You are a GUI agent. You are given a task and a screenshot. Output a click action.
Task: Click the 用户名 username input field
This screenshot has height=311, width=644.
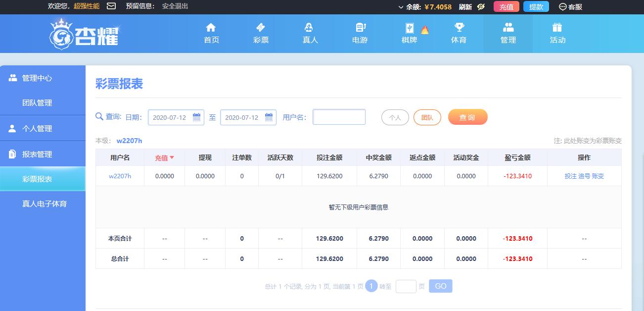click(x=339, y=117)
